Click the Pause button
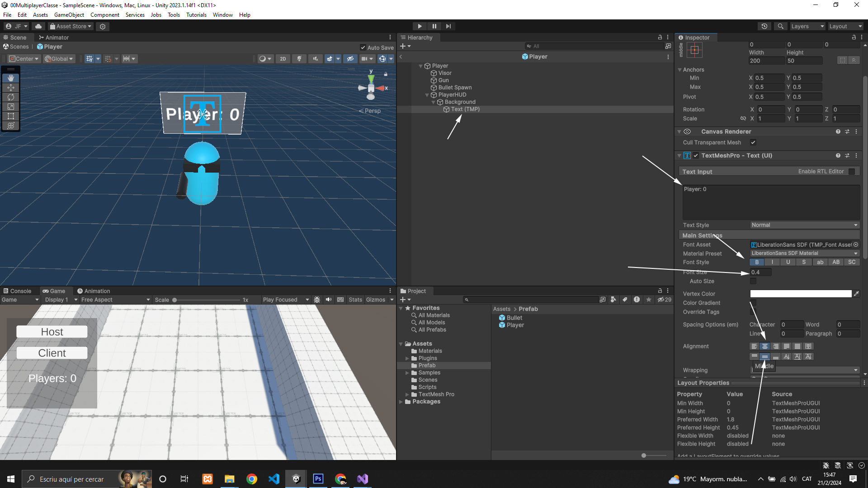This screenshot has width=868, height=488. coord(434,26)
